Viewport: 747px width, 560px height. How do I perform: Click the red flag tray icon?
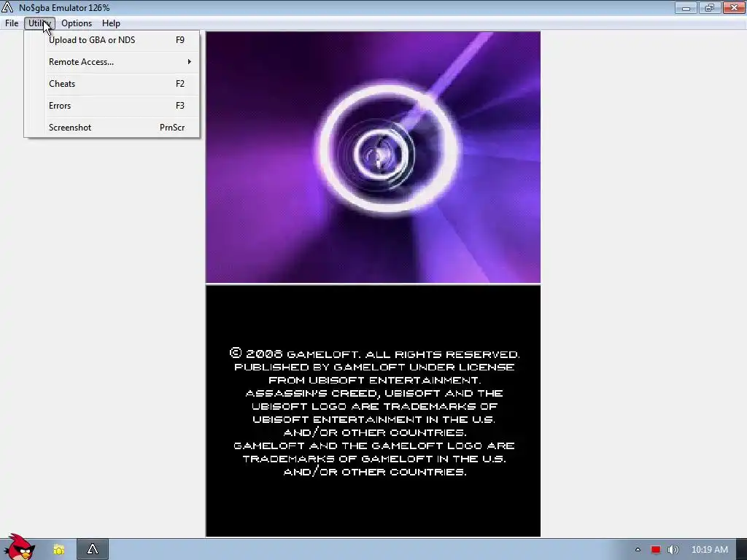click(656, 550)
